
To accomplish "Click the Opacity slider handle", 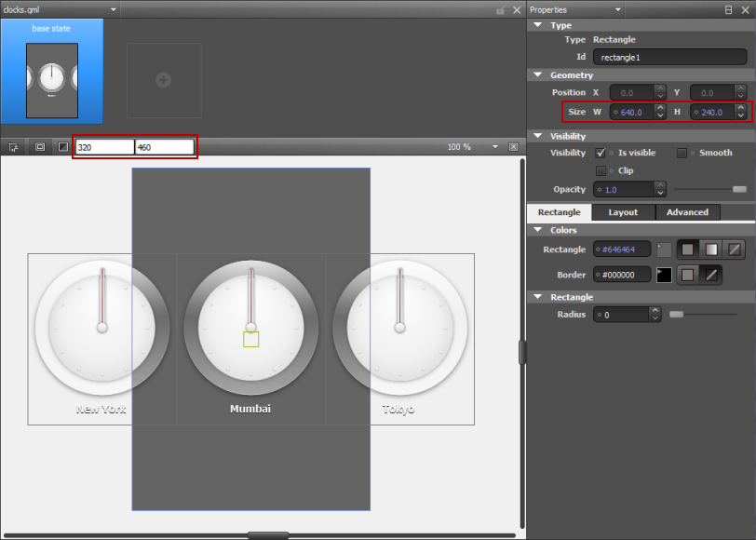I will [739, 190].
